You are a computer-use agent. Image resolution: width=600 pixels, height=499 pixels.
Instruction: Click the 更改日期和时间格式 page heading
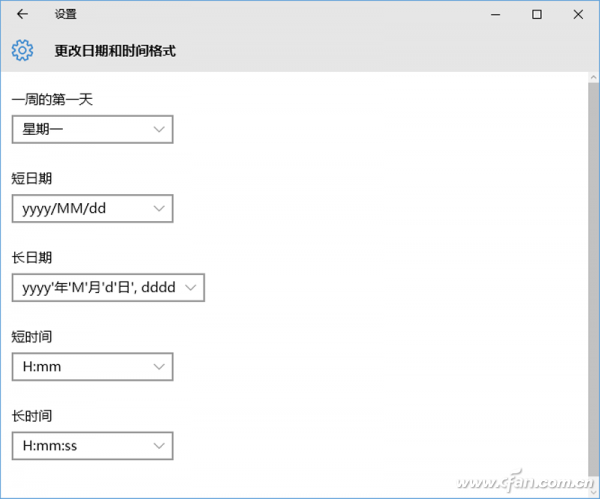tap(115, 50)
